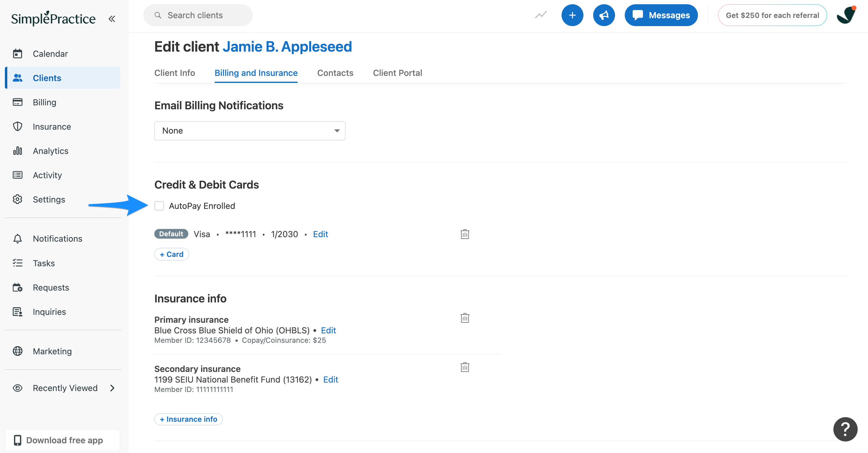Click the SimplePractice logo
This screenshot has width=868, height=453.
(53, 19)
